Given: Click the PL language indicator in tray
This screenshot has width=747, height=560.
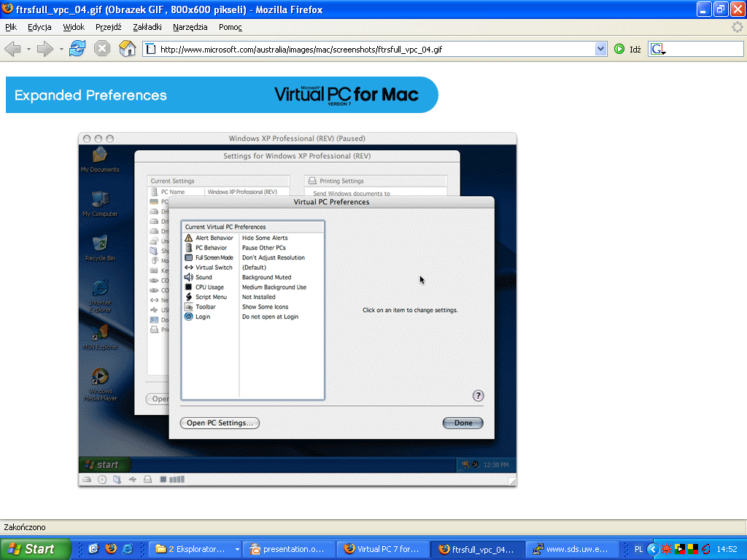Looking at the screenshot, I should point(639,549).
